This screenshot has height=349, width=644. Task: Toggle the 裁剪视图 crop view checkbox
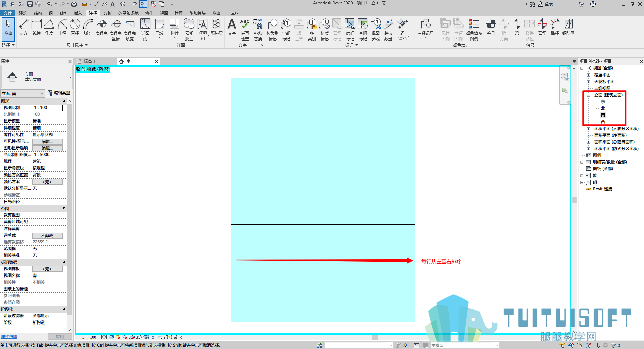tap(35, 215)
